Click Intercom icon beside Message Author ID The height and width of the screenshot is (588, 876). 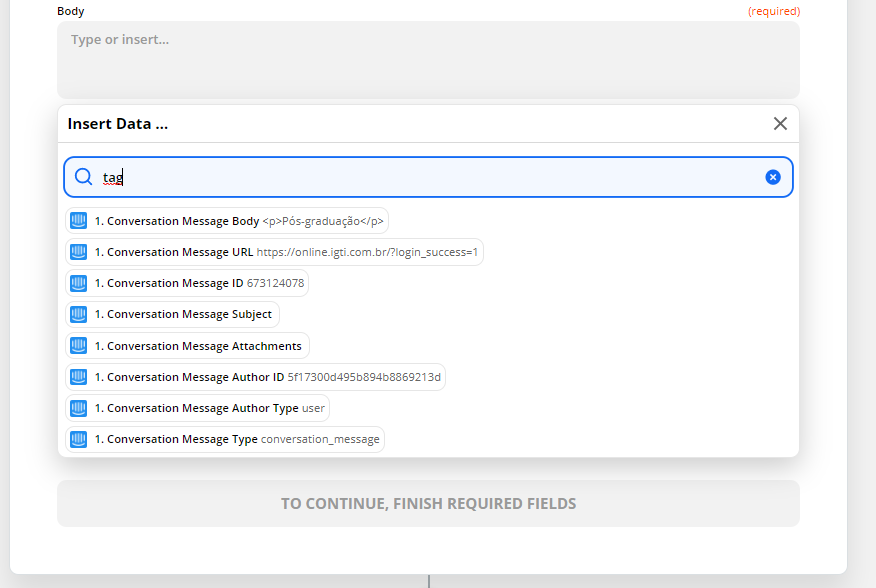pos(78,377)
